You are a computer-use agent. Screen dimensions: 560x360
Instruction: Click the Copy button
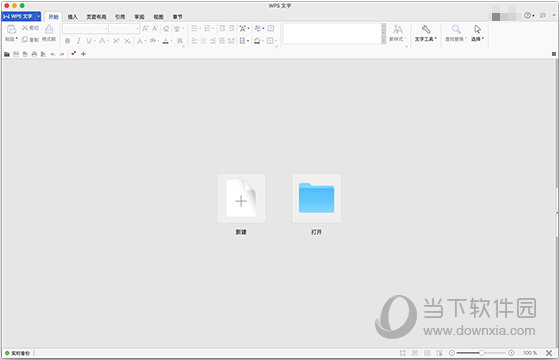[x=30, y=39]
